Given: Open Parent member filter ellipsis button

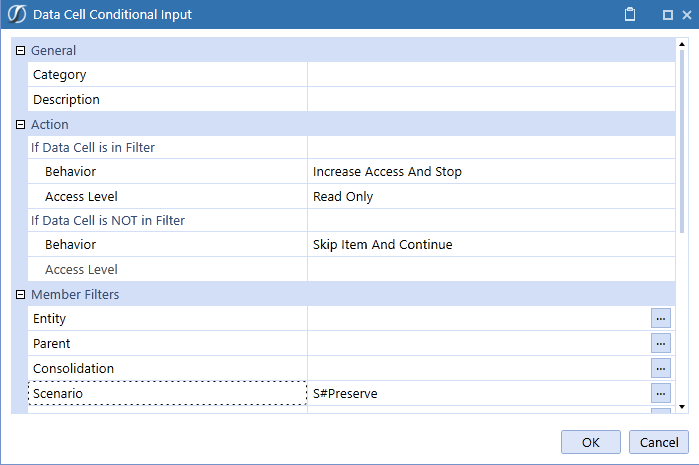Looking at the screenshot, I should (660, 343).
